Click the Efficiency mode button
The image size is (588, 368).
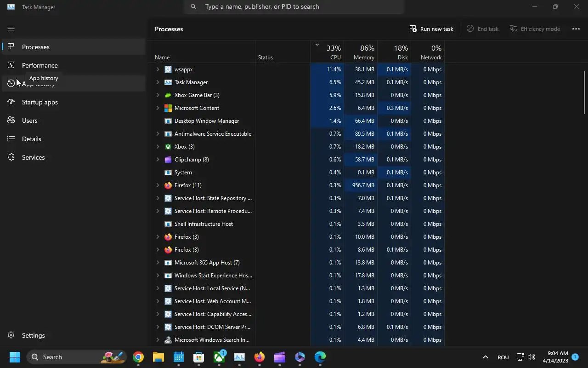[x=535, y=29]
